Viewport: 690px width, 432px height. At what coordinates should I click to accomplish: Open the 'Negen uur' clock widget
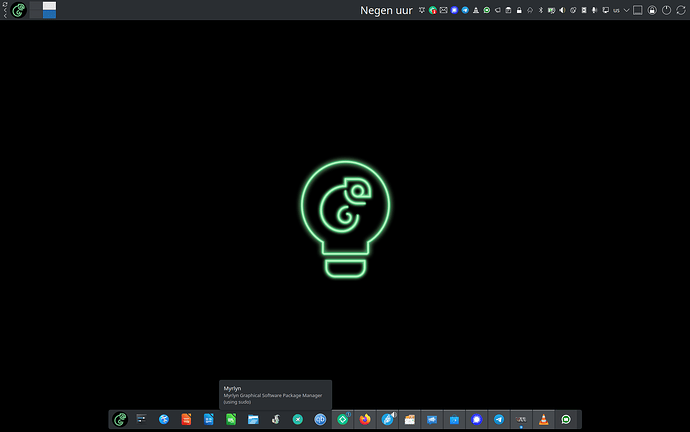click(x=386, y=10)
